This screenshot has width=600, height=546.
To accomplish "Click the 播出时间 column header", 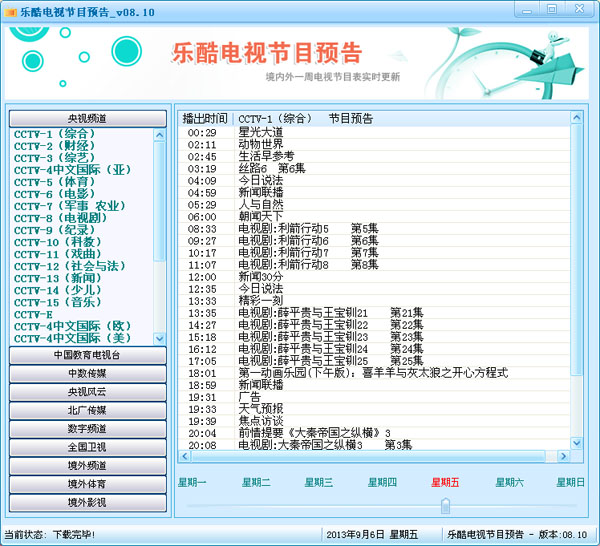I will pyautogui.click(x=205, y=119).
